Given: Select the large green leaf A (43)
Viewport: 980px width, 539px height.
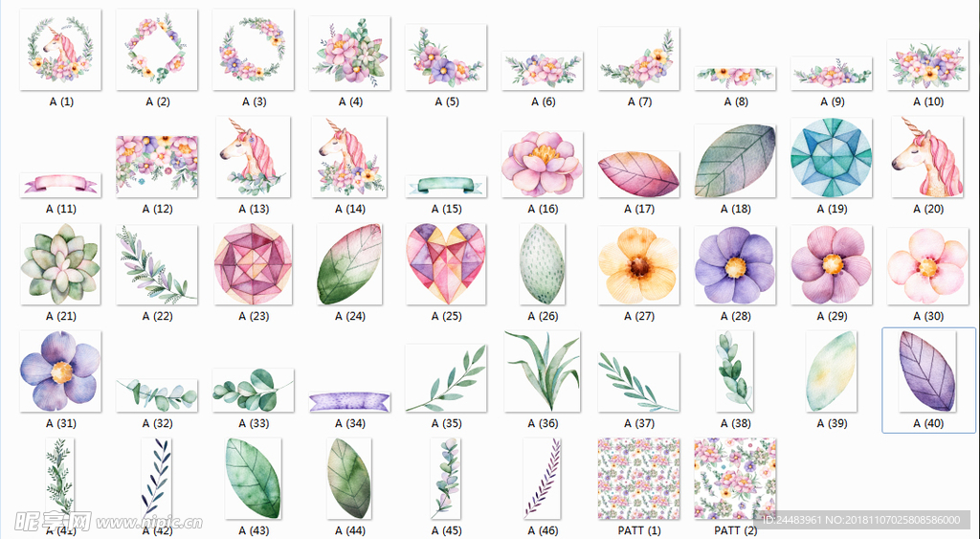Looking at the screenshot, I should (x=253, y=479).
